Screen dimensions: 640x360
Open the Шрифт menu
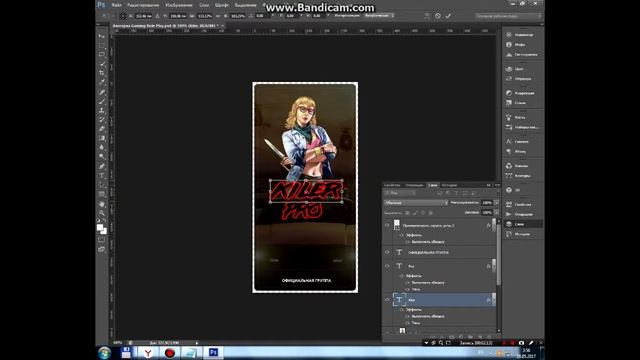[x=222, y=5]
